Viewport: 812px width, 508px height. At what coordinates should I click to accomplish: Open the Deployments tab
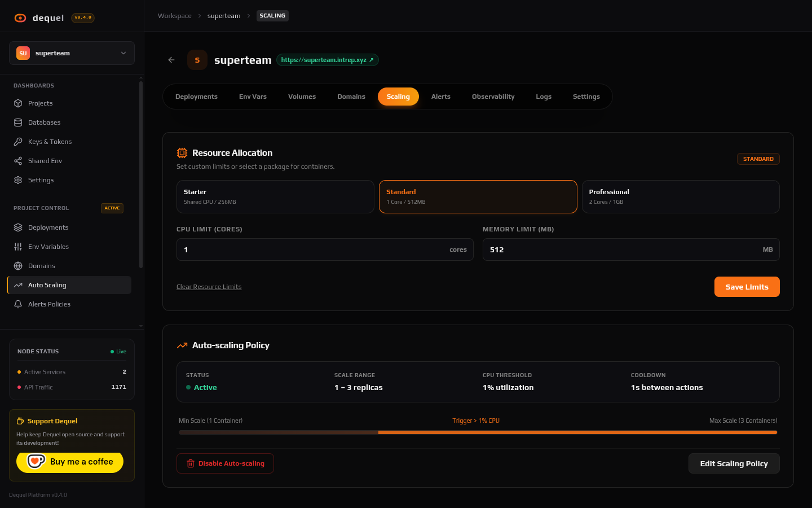click(x=196, y=97)
